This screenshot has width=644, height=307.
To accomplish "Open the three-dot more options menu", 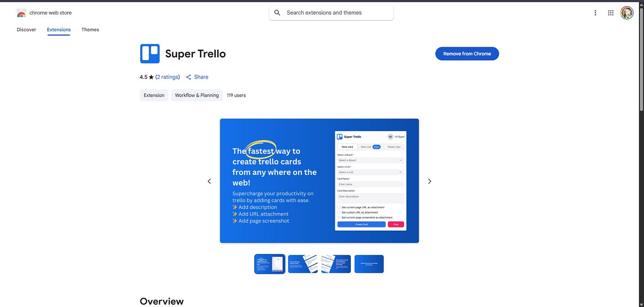I will [x=595, y=13].
